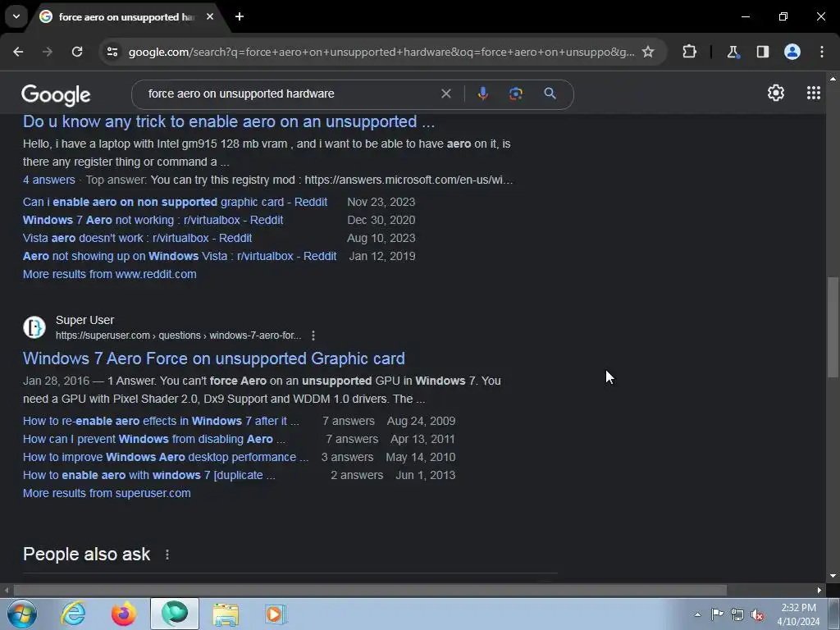Open 'How to enable aero with windows 7' link
840x630 pixels.
point(149,475)
